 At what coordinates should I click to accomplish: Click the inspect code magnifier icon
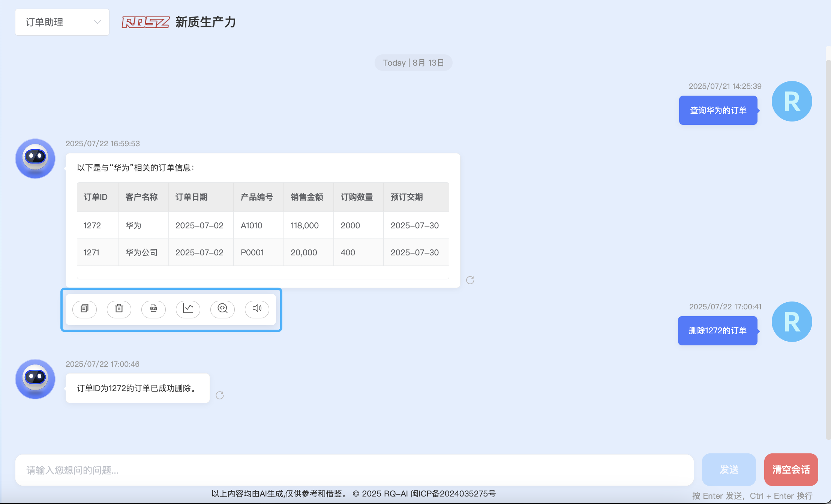[222, 309]
